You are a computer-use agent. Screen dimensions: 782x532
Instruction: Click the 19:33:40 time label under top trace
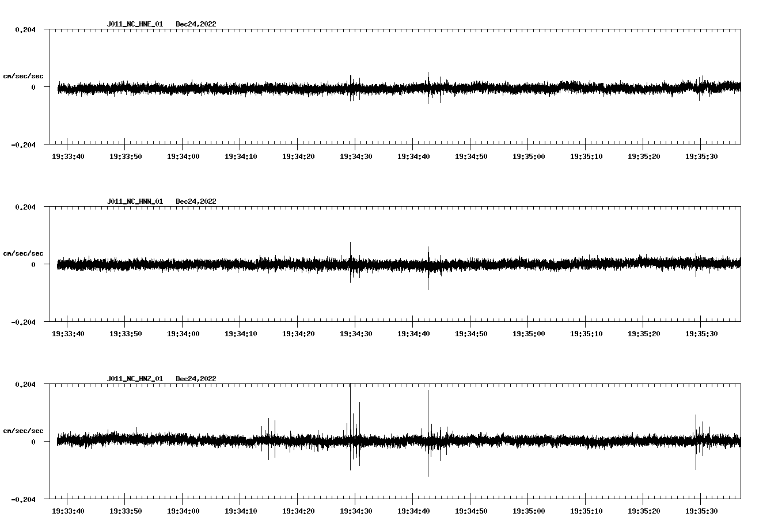[x=67, y=155]
